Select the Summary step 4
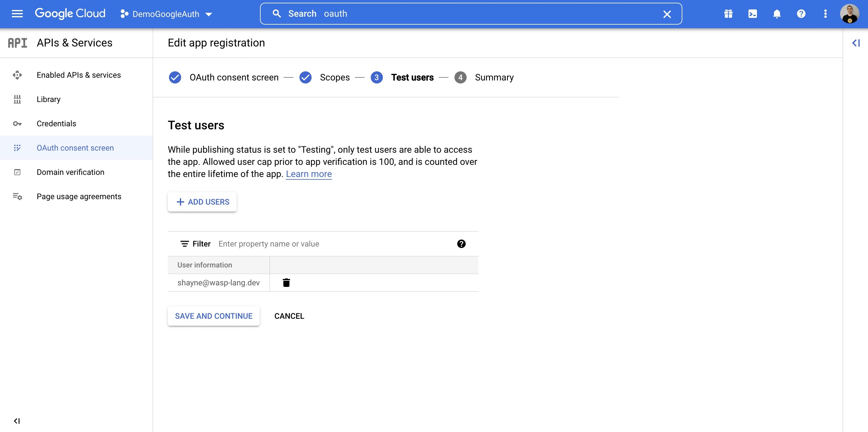This screenshot has width=868, height=432. click(x=494, y=77)
